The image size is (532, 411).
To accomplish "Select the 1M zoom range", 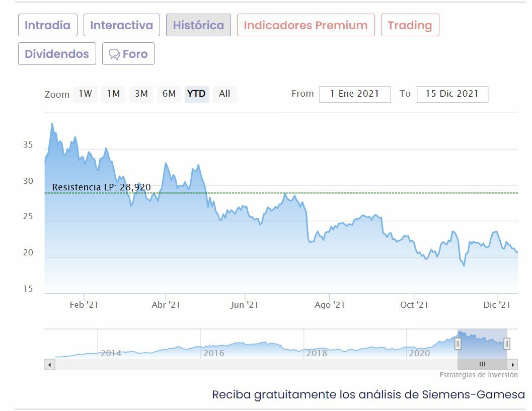I will click(113, 94).
